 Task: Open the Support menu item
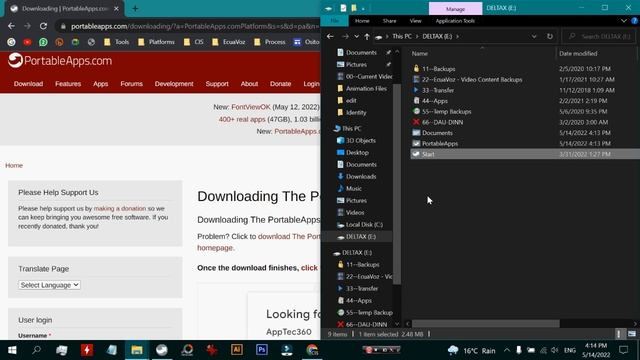(x=217, y=84)
